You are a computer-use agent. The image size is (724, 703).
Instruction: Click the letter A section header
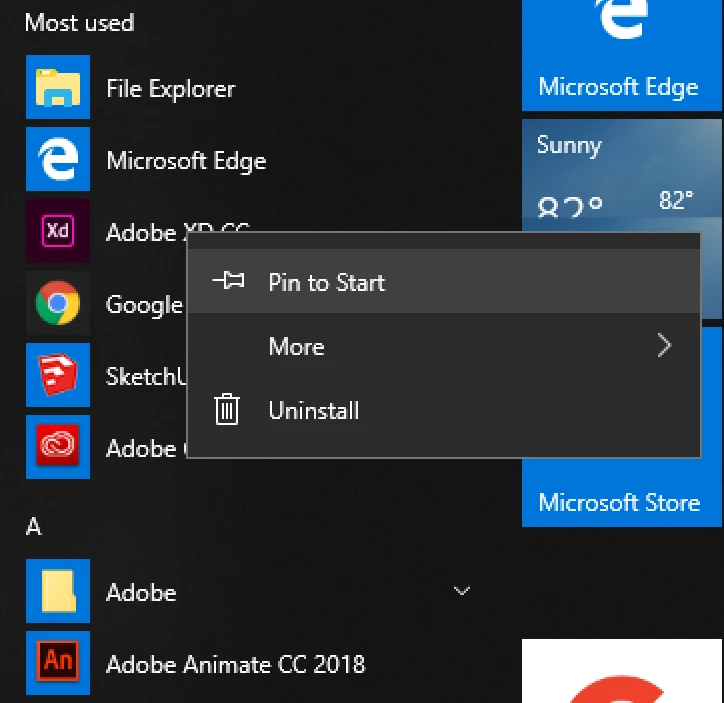33,526
